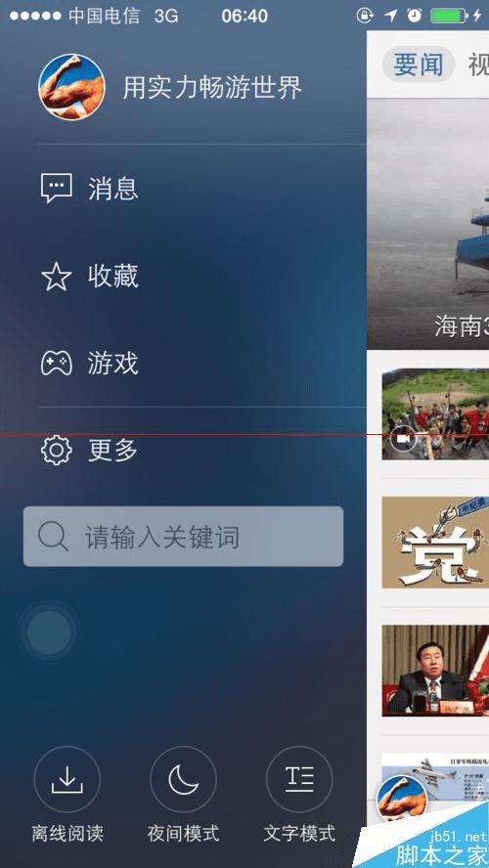Tap the flexing arm profile avatar
Screen dimensions: 489x868
tap(71, 87)
